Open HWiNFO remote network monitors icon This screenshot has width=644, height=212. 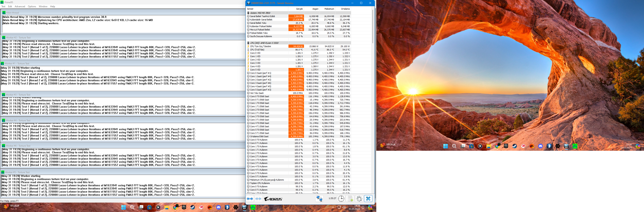[319, 199]
